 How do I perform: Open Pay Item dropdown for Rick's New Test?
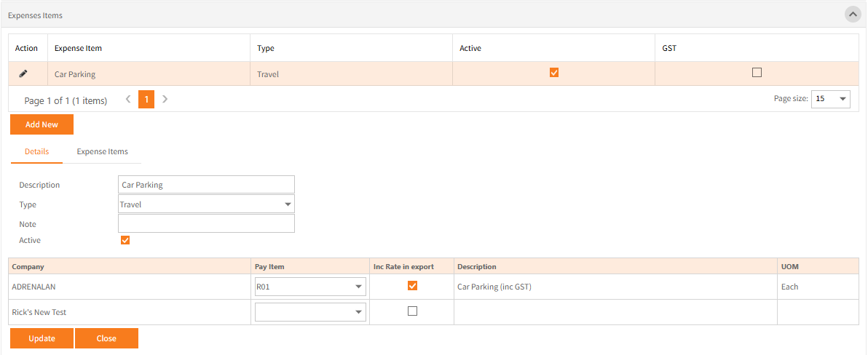coord(309,312)
